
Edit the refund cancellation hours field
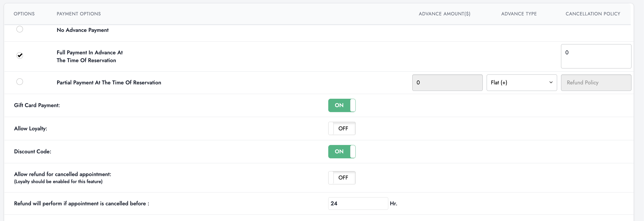pyautogui.click(x=358, y=203)
